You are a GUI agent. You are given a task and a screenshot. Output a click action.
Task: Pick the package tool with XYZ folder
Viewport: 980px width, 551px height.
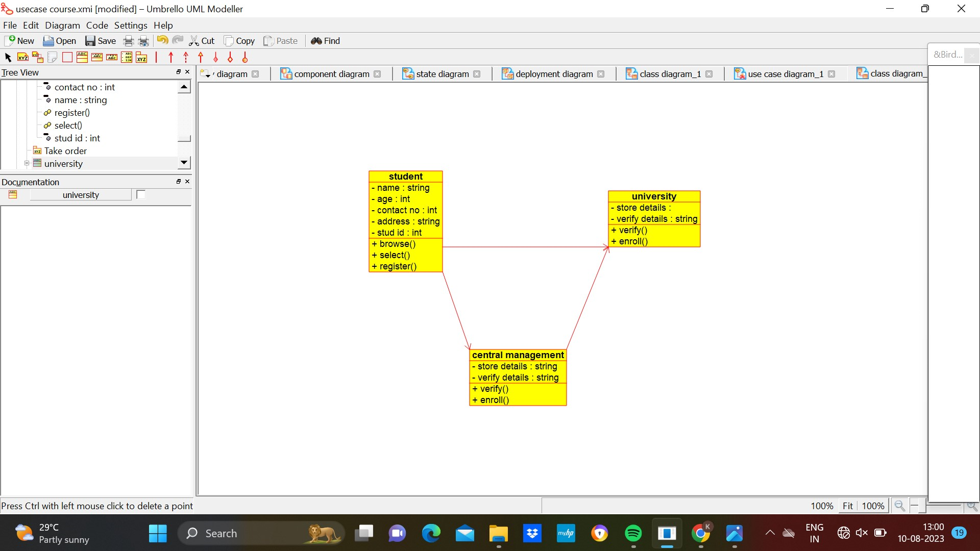point(141,58)
